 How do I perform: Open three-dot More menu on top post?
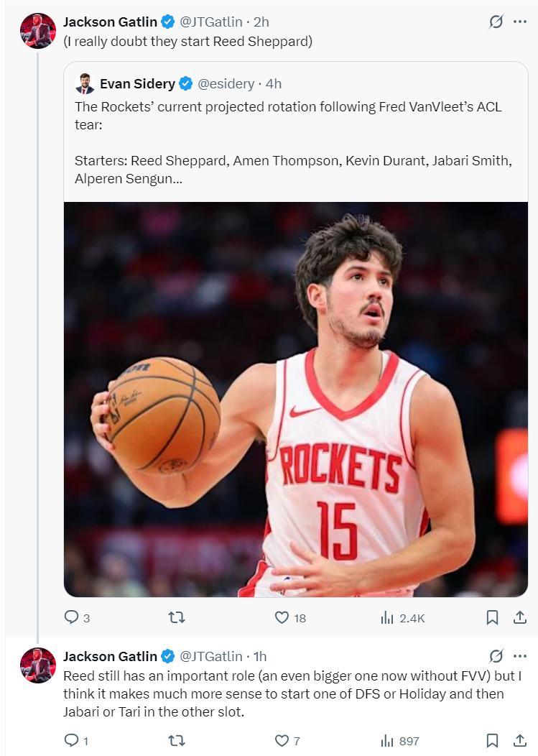click(x=520, y=22)
